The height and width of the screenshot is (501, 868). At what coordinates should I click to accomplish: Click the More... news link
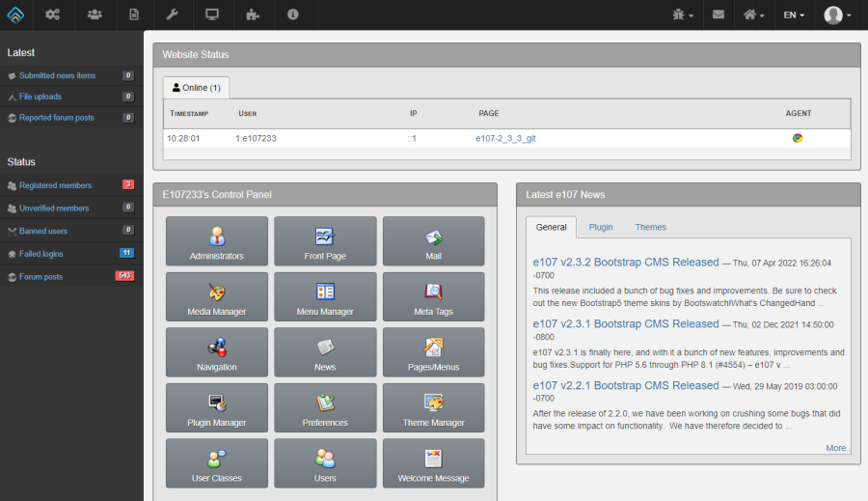[837, 448]
